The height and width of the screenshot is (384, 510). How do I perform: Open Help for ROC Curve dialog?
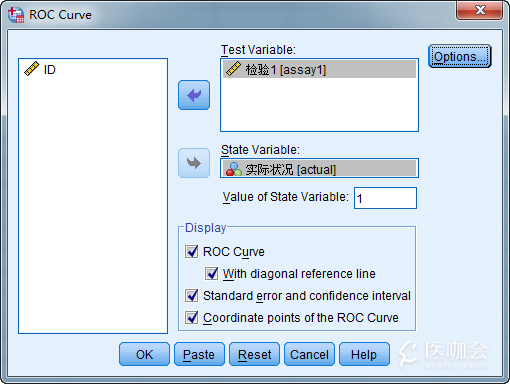(x=364, y=354)
